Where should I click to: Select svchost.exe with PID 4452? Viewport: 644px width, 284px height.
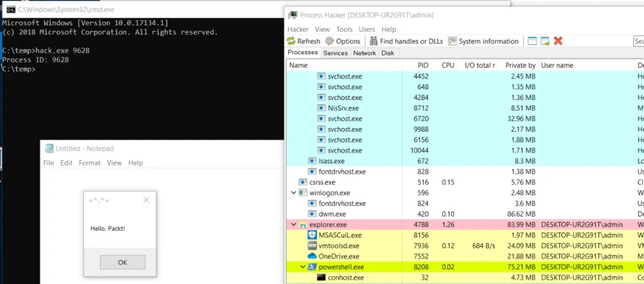coord(465,76)
